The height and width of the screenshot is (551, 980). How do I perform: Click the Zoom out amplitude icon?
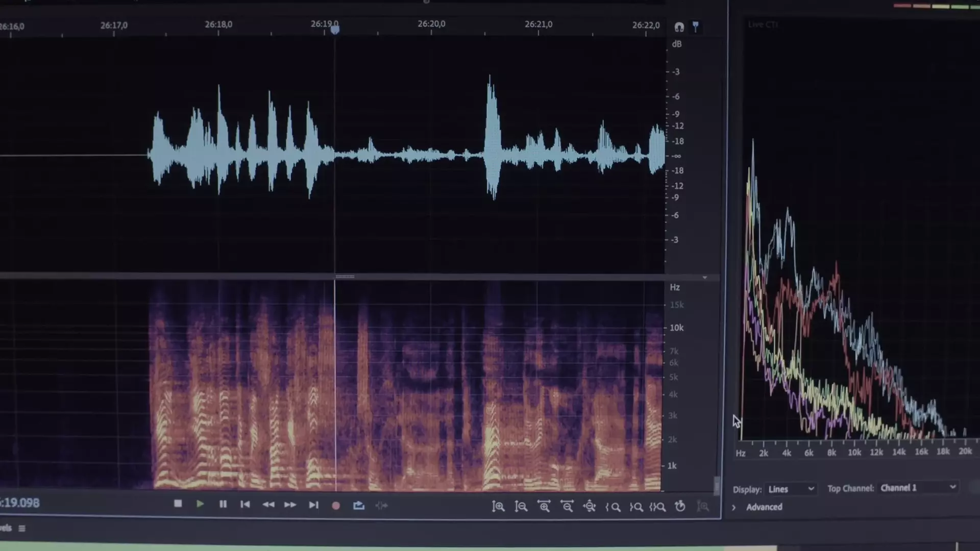click(521, 507)
